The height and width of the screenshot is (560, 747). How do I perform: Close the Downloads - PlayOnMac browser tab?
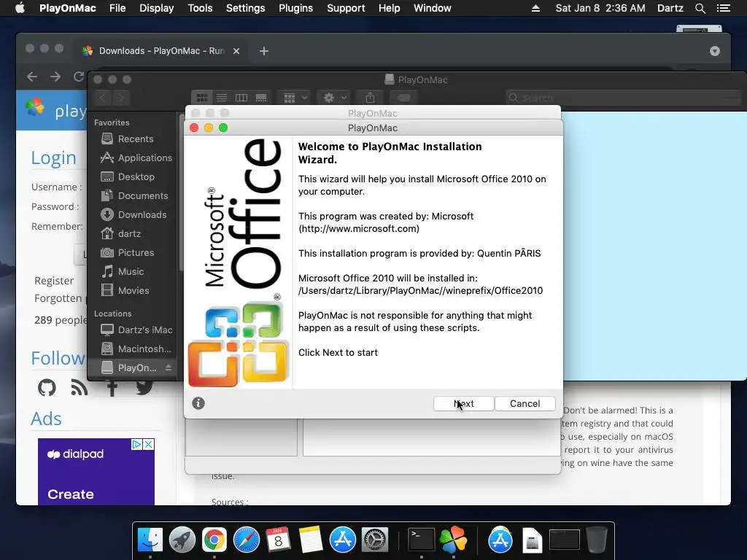tap(236, 51)
